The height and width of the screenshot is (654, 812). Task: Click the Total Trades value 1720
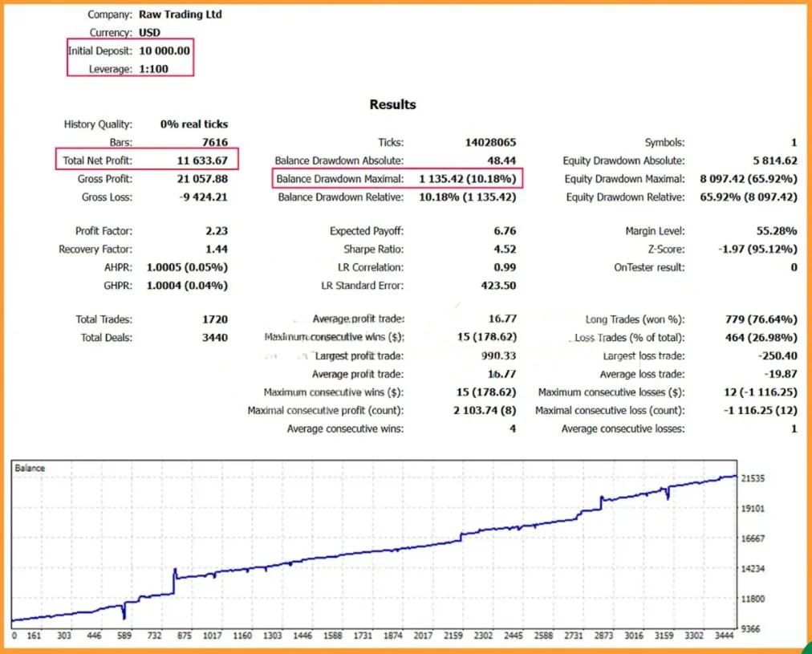click(214, 319)
